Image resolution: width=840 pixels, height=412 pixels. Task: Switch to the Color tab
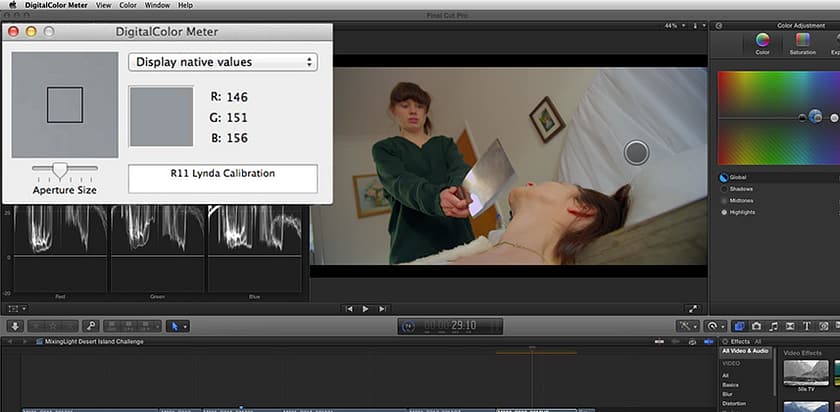click(762, 44)
